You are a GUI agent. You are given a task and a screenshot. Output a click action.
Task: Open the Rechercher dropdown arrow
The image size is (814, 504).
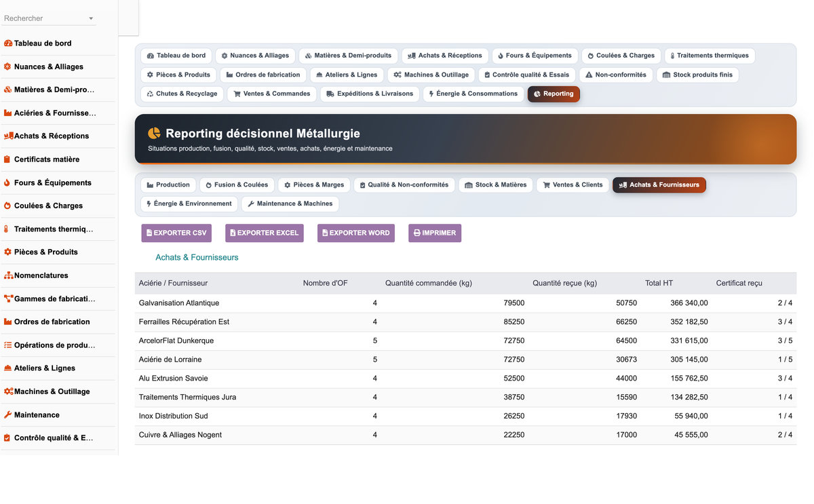tap(91, 18)
